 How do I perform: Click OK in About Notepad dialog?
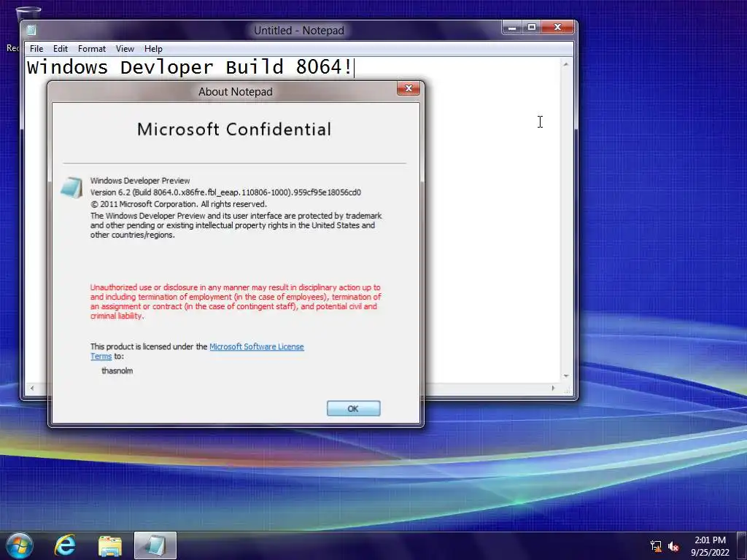[x=353, y=408]
